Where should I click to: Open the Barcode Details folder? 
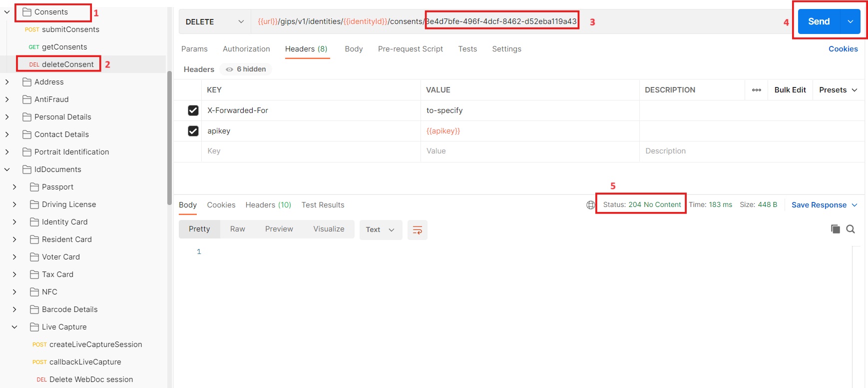69,309
